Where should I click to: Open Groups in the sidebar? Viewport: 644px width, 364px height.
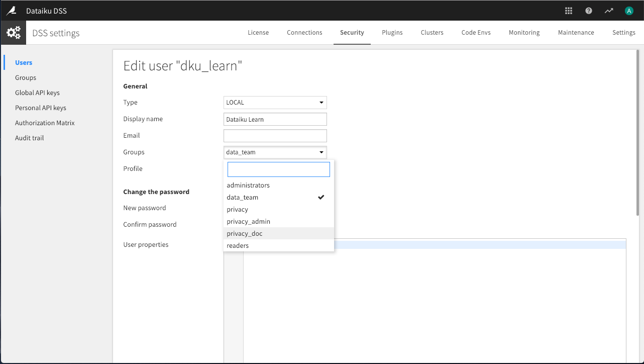(x=26, y=78)
